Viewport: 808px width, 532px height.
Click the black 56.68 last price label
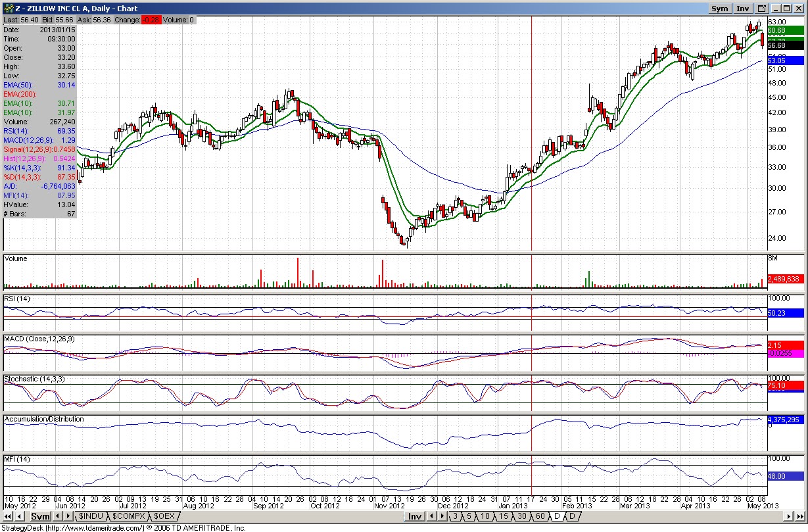click(x=786, y=45)
